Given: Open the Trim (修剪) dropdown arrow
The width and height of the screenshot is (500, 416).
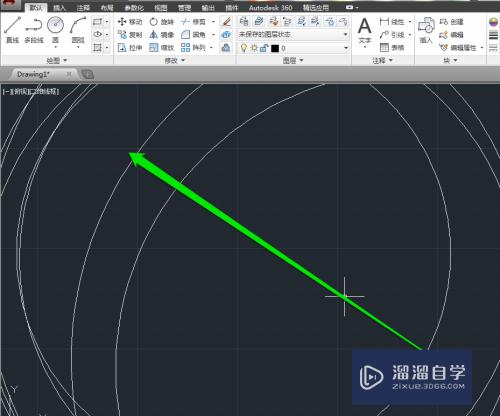Looking at the screenshot, I should [213, 22].
